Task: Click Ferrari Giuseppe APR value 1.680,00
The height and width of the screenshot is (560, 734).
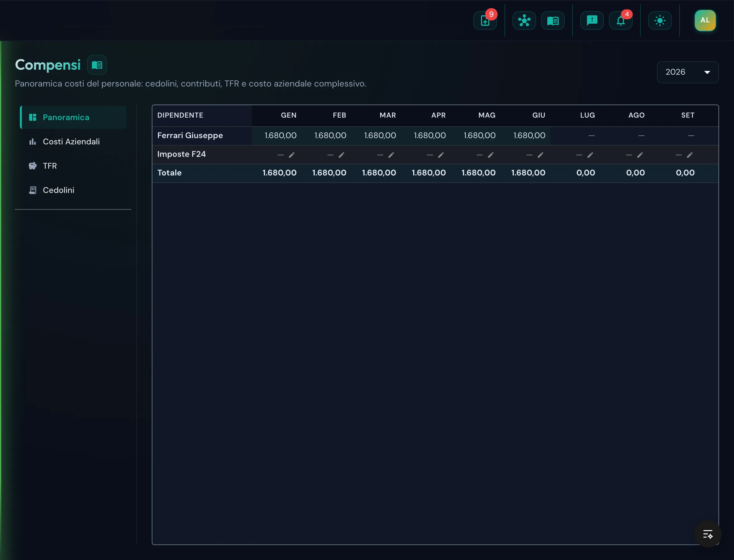Action: click(430, 136)
